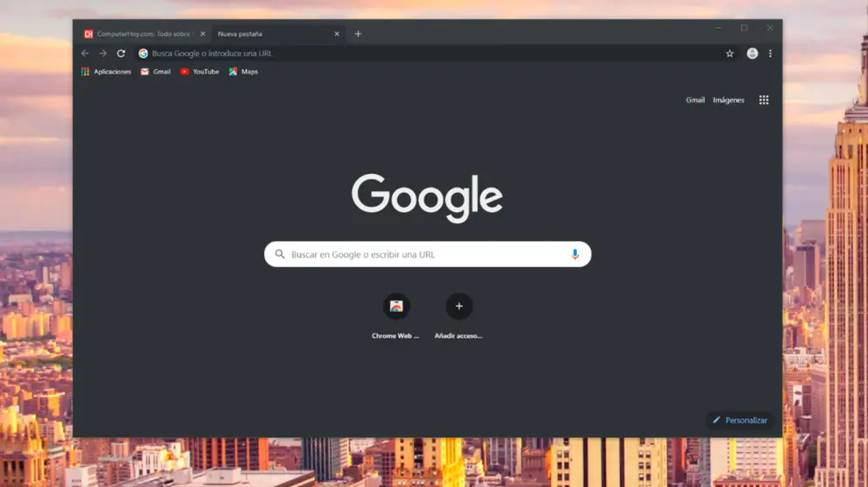Open the Google apps grid
This screenshot has width=868, height=487.
(764, 100)
